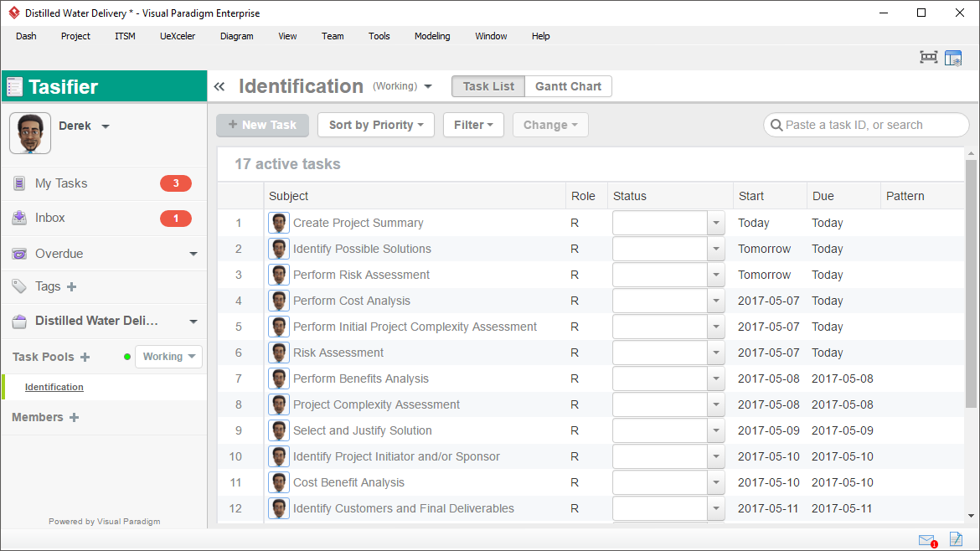The width and height of the screenshot is (980, 551).
Task: Click Powered by Visual Paradigm link
Action: (x=105, y=522)
